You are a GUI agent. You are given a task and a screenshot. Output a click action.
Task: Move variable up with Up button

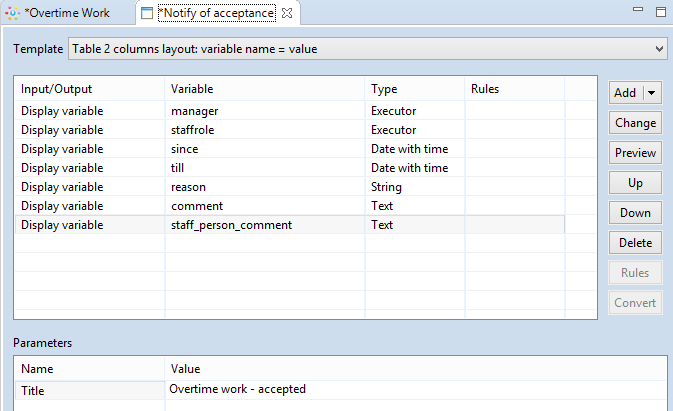pos(635,183)
